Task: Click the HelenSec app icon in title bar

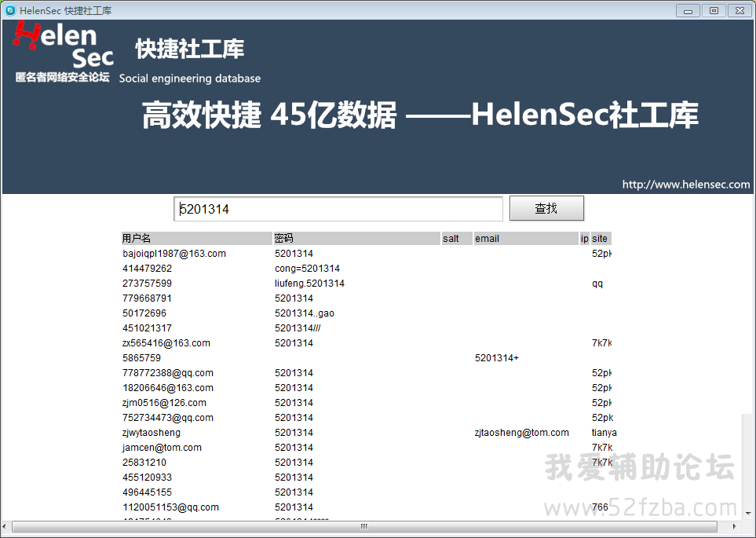Action: [x=10, y=10]
